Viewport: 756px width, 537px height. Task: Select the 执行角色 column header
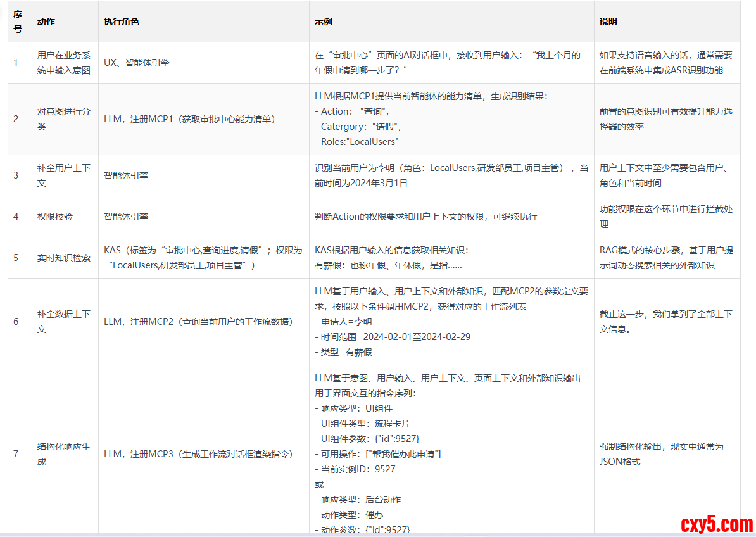tap(122, 22)
